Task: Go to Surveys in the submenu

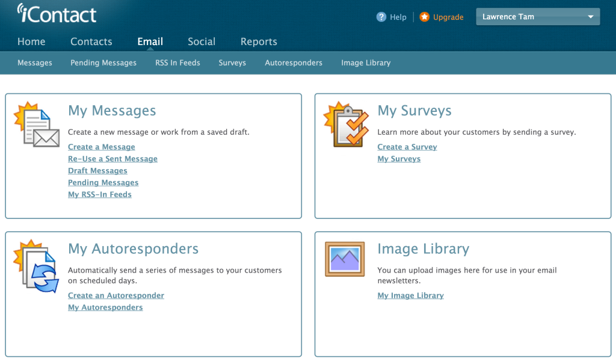Action: pyautogui.click(x=232, y=63)
